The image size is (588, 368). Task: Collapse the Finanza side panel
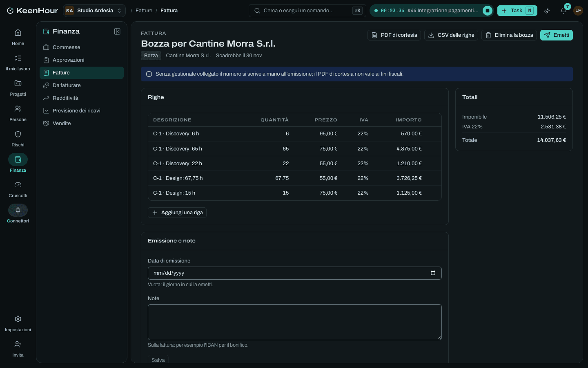click(x=117, y=31)
